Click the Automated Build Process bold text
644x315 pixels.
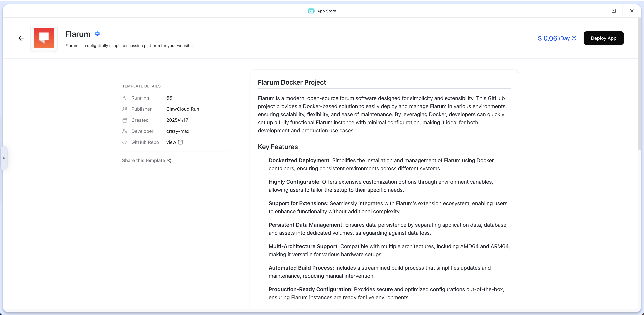[x=301, y=268]
